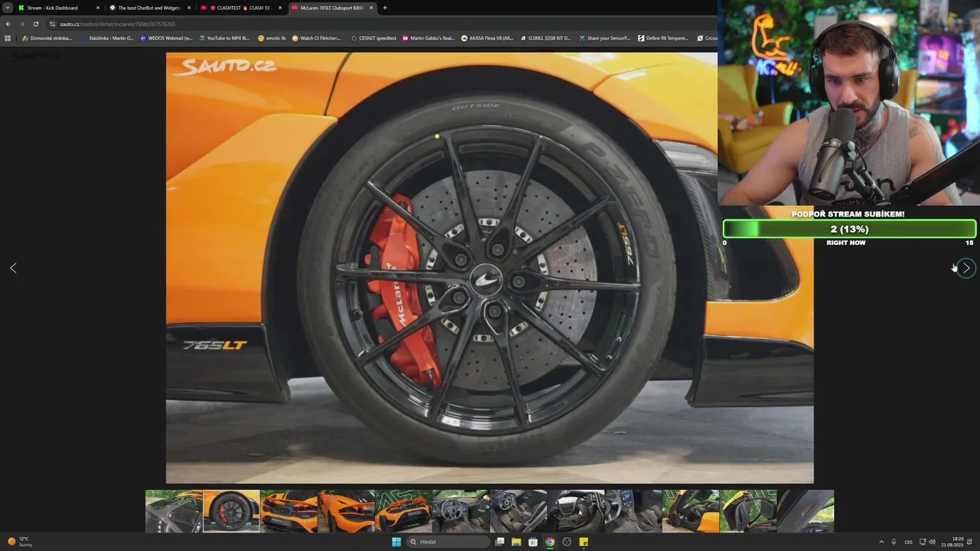Click the Hledat taskbar search box
The height and width of the screenshot is (551, 980).
pyautogui.click(x=448, y=542)
